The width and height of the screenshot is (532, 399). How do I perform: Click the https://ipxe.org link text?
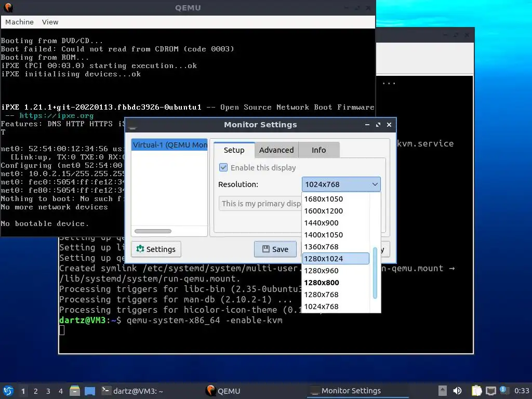56,115
